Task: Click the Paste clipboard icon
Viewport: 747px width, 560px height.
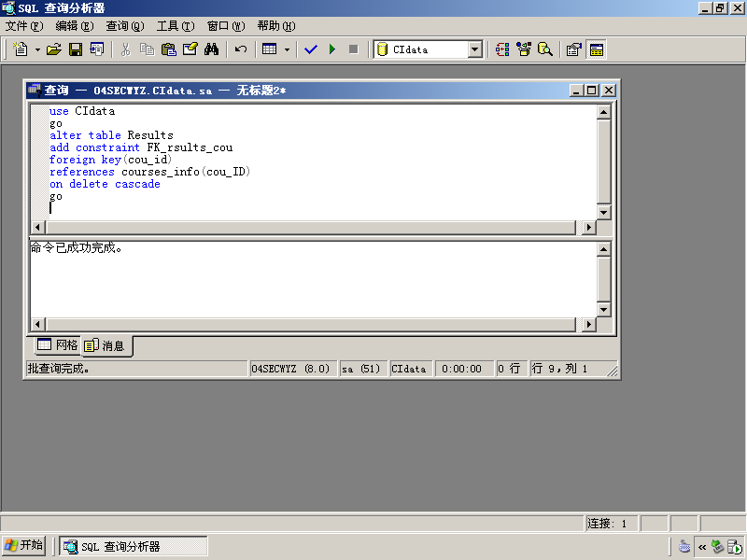Action: pos(168,49)
